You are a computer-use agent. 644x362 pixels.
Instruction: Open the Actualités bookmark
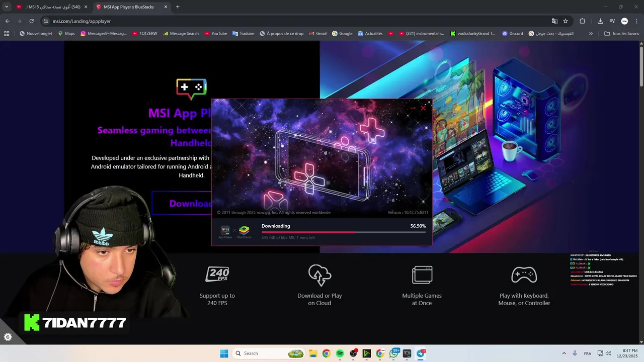tap(370, 34)
